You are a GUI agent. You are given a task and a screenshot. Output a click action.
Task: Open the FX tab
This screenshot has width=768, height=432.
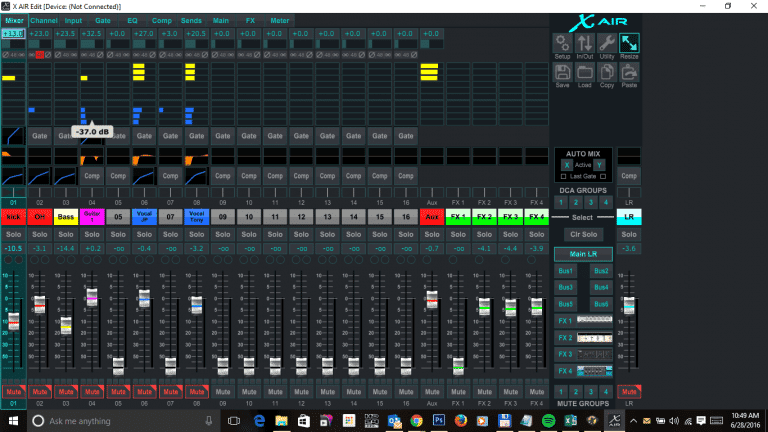click(x=250, y=21)
